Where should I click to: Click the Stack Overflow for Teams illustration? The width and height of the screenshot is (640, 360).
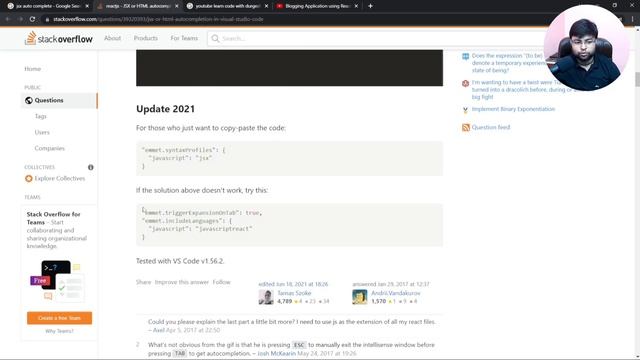tap(58, 281)
